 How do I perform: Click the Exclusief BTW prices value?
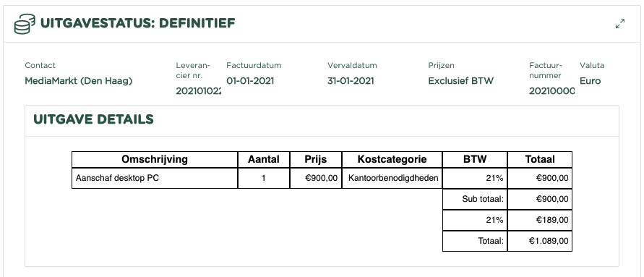[x=461, y=81]
